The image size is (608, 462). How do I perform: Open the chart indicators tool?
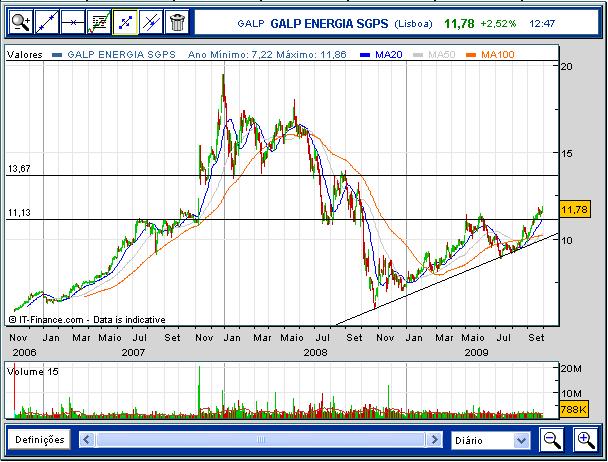(x=98, y=22)
